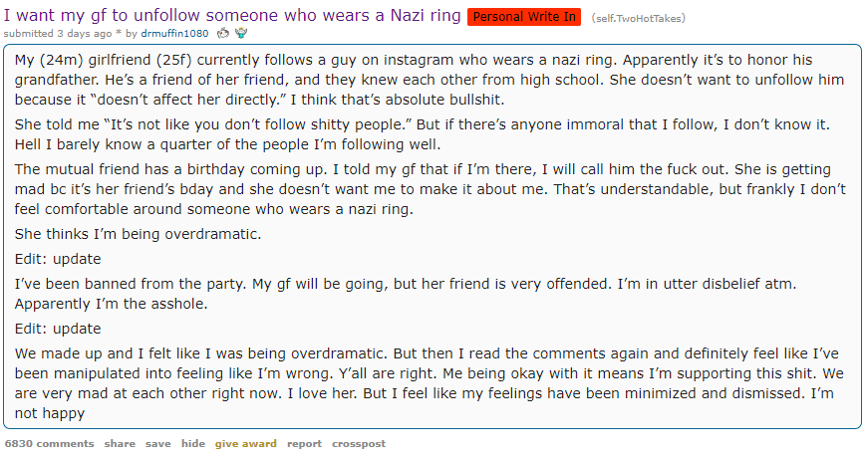
Task: Click the paragraph beginning I've been banned
Action: tap(399, 294)
